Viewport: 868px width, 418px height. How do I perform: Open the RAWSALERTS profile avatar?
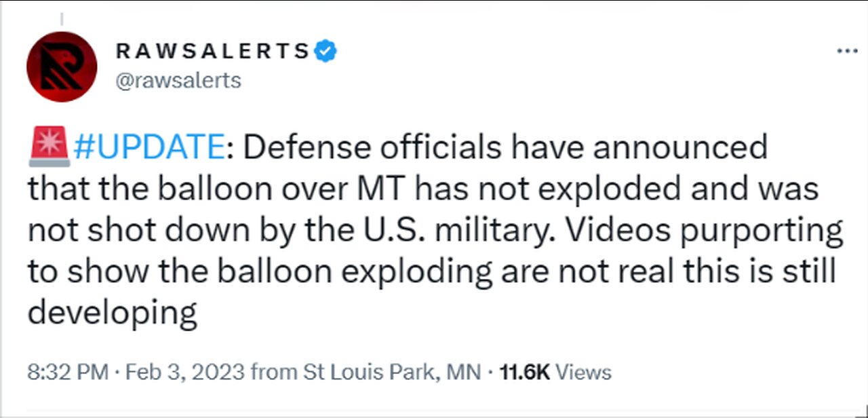tap(61, 66)
